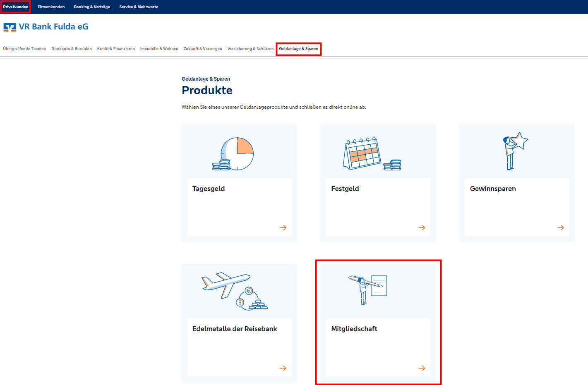This screenshot has width=588, height=385.
Task: Open the Gewinnsparen product title
Action: click(x=493, y=189)
